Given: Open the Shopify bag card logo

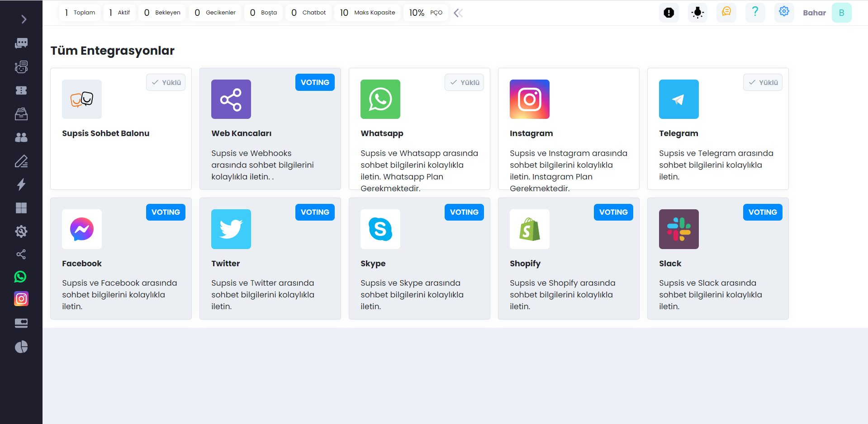Looking at the screenshot, I should tap(530, 229).
